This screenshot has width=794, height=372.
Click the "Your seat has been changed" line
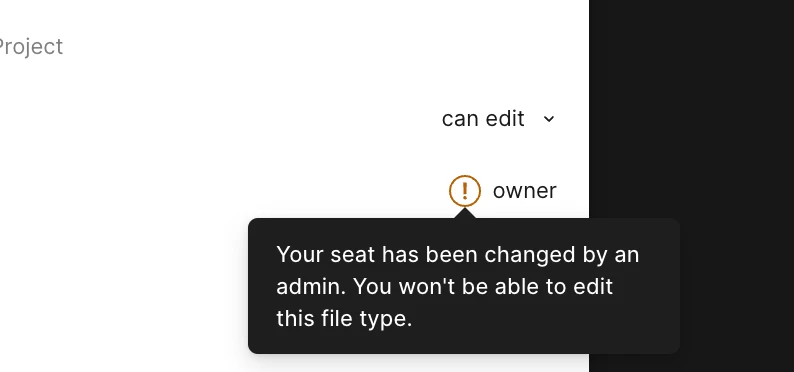click(x=457, y=255)
